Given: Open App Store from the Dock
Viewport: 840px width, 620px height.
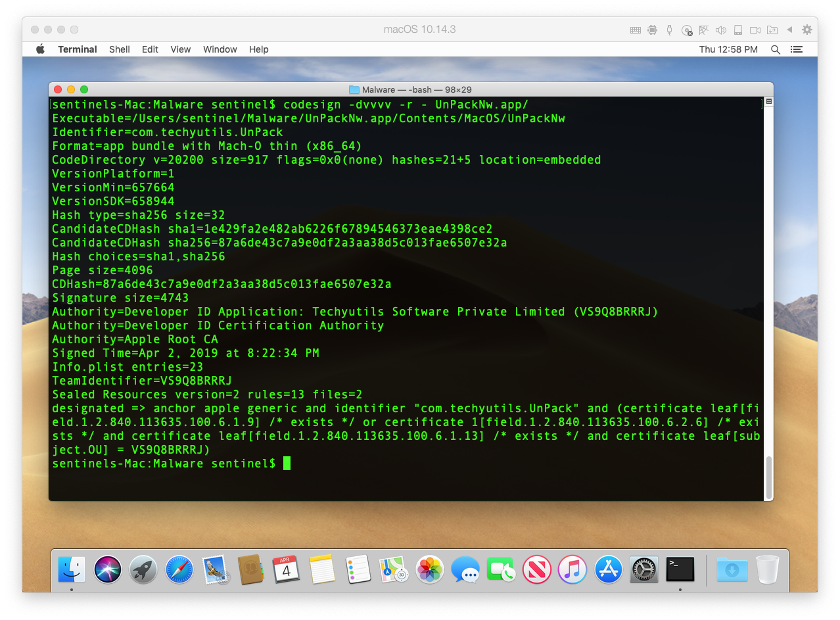Looking at the screenshot, I should tap(608, 569).
